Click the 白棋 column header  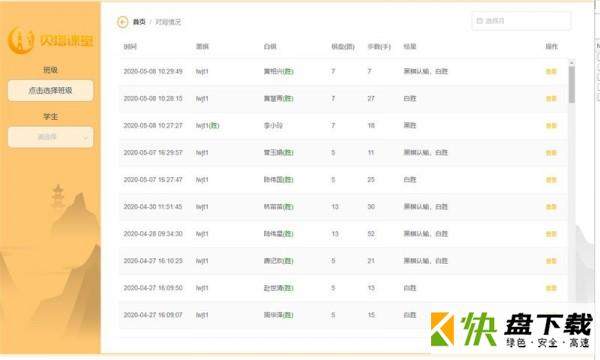[x=270, y=47]
